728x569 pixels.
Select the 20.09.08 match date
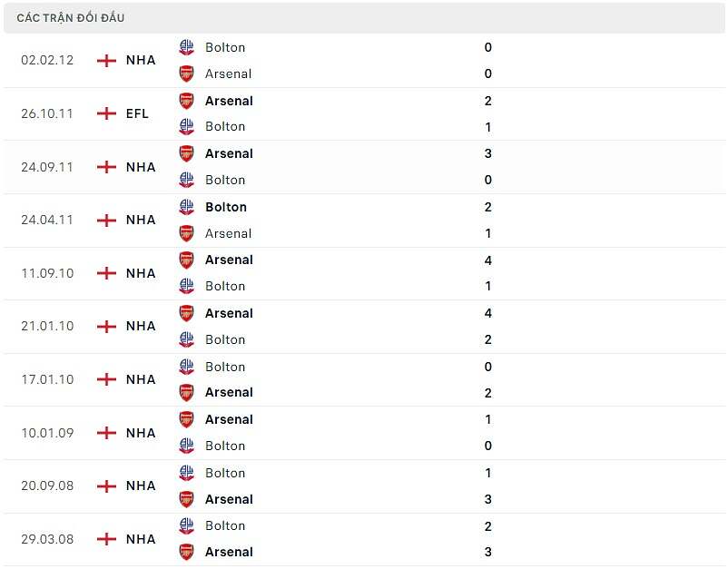click(47, 486)
